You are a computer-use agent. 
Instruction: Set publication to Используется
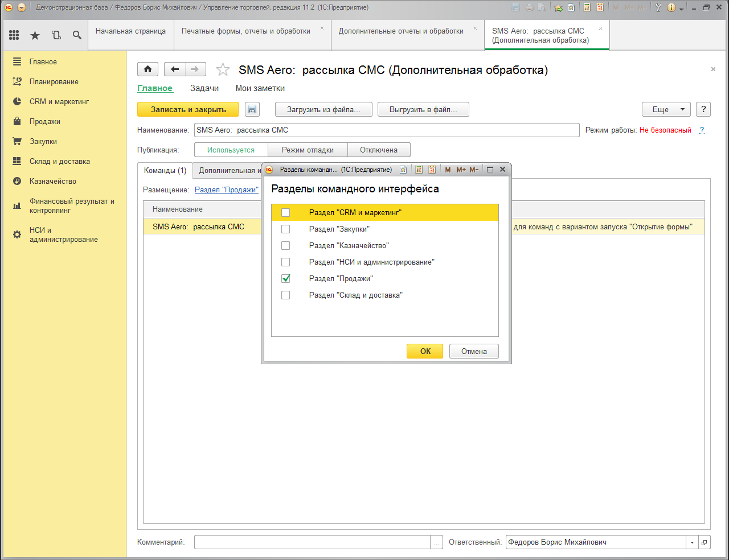(231, 150)
